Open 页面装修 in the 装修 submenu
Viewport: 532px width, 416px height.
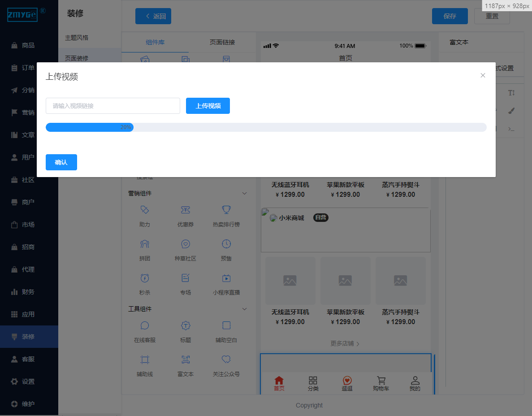point(77,58)
